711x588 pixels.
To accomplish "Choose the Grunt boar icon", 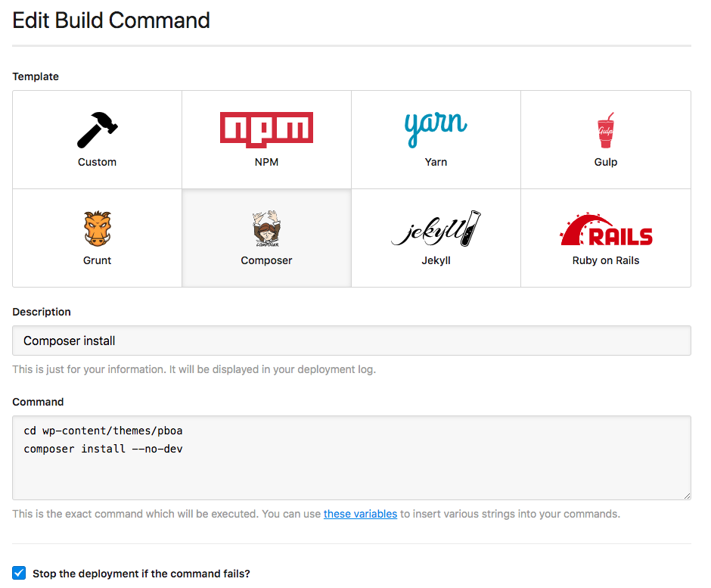I will 98,229.
